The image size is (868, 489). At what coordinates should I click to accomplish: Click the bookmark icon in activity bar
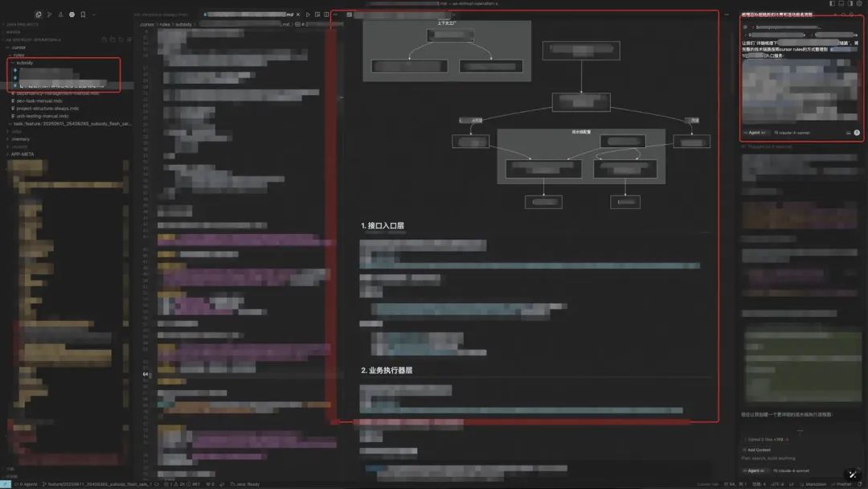click(83, 14)
